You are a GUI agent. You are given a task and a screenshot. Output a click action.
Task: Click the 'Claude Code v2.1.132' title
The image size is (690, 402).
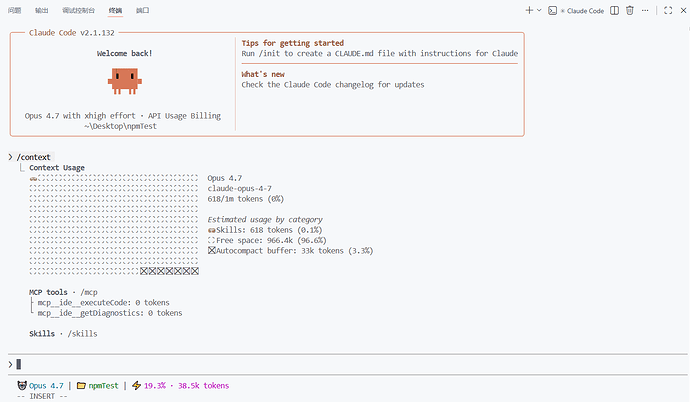(72, 33)
